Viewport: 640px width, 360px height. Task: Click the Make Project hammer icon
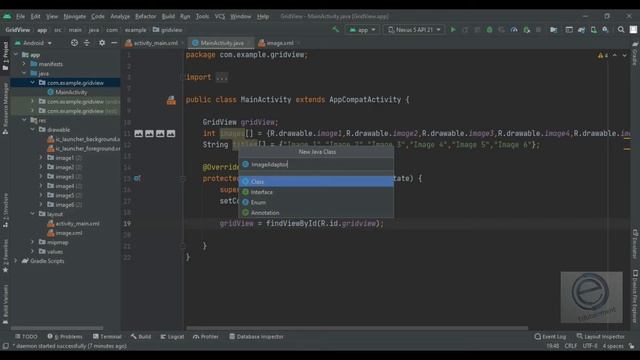point(336,29)
